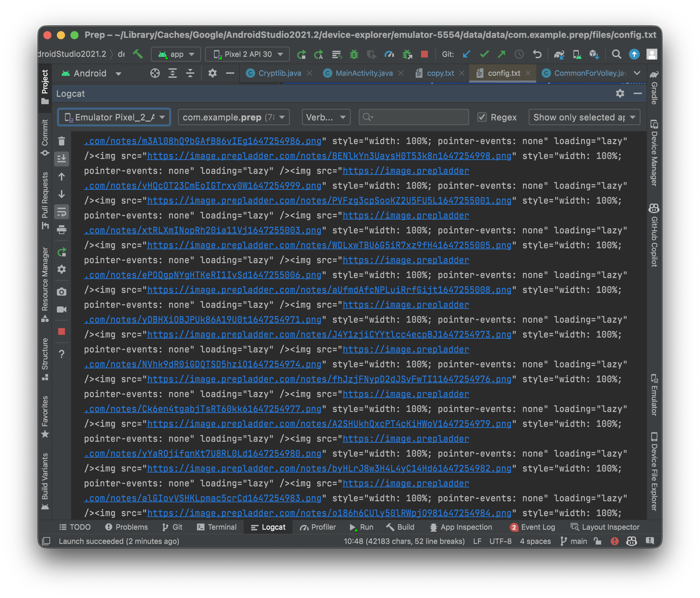This screenshot has height=598, width=700.
Task: Open the Profiler tool window
Action: coord(318,527)
